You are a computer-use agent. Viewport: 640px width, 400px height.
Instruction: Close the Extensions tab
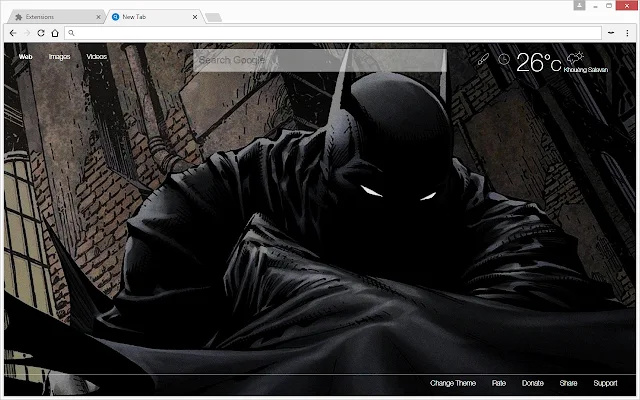click(98, 17)
